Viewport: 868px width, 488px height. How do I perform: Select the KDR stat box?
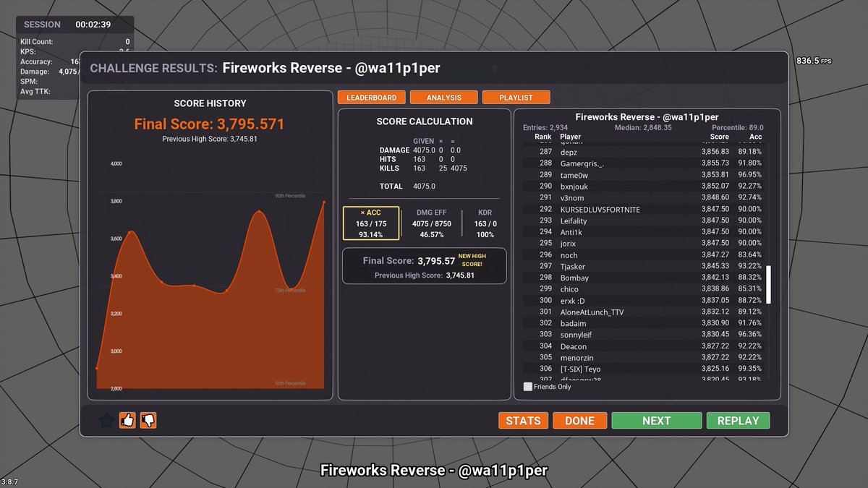[485, 223]
